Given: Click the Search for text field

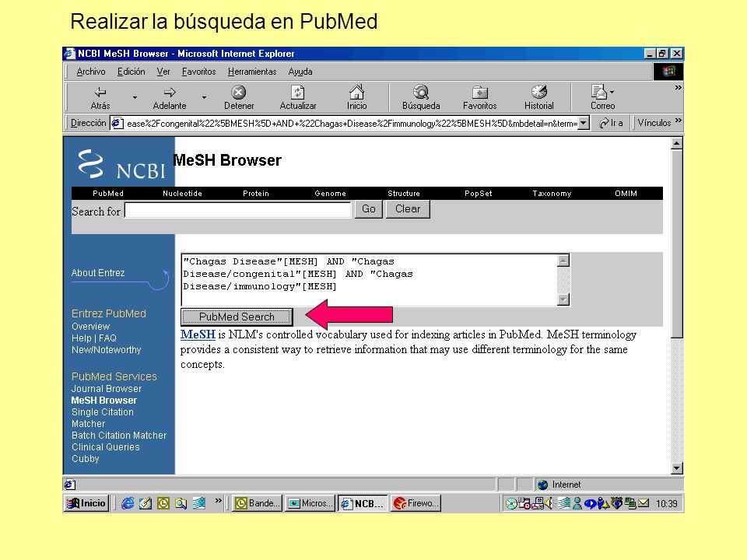Looking at the screenshot, I should click(x=238, y=210).
